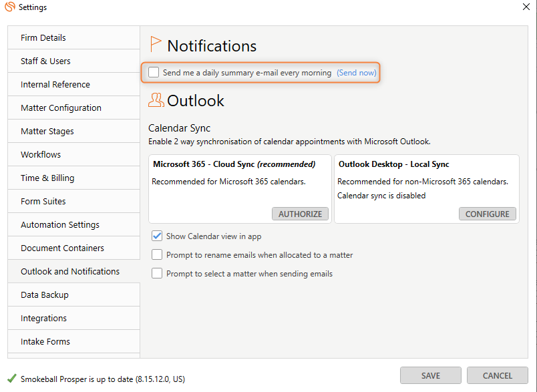537x392 pixels.
Task: Click the Outlook Desktop - Local Sync heading
Action: point(393,164)
